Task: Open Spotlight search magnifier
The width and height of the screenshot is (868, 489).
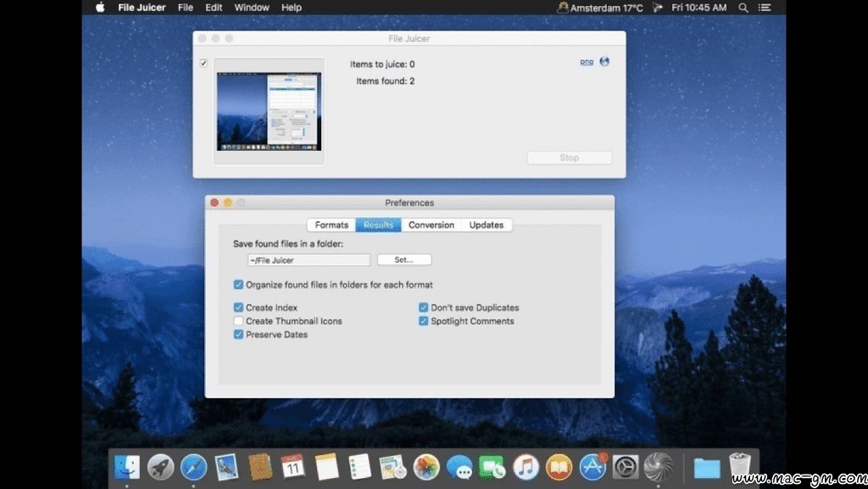Action: click(x=743, y=8)
